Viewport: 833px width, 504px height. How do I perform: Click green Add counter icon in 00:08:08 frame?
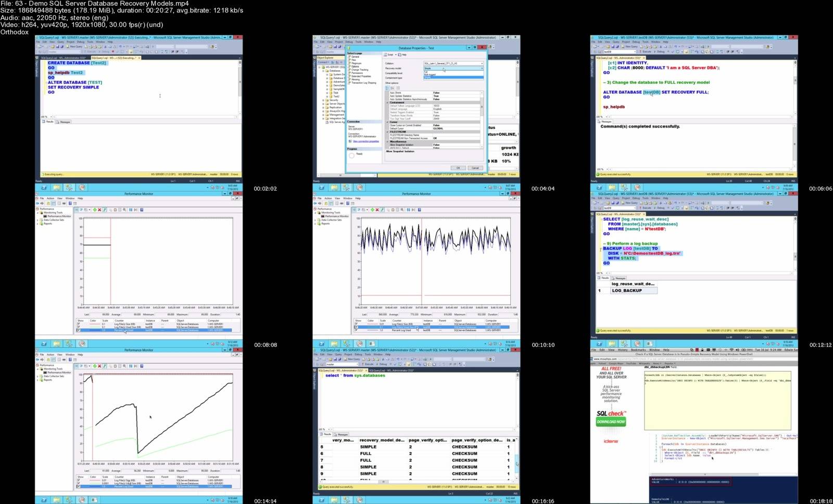(x=95, y=210)
